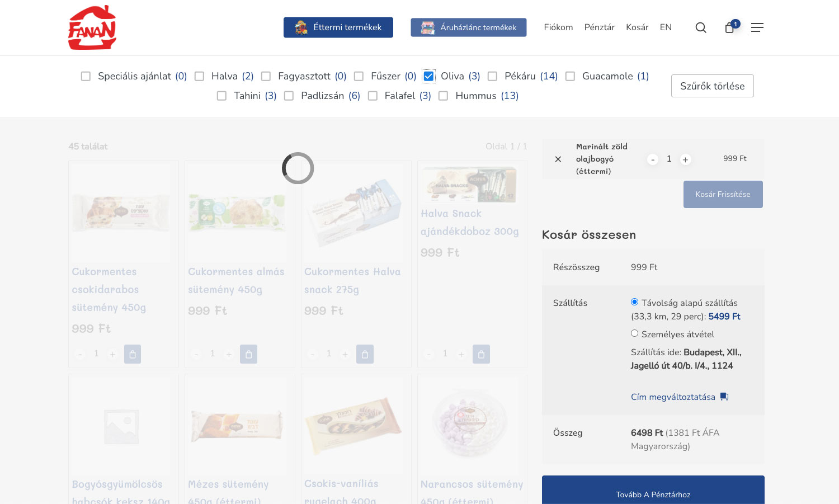839x504 pixels.
Task: Select Személyes átvétel radio option
Action: 635,333
